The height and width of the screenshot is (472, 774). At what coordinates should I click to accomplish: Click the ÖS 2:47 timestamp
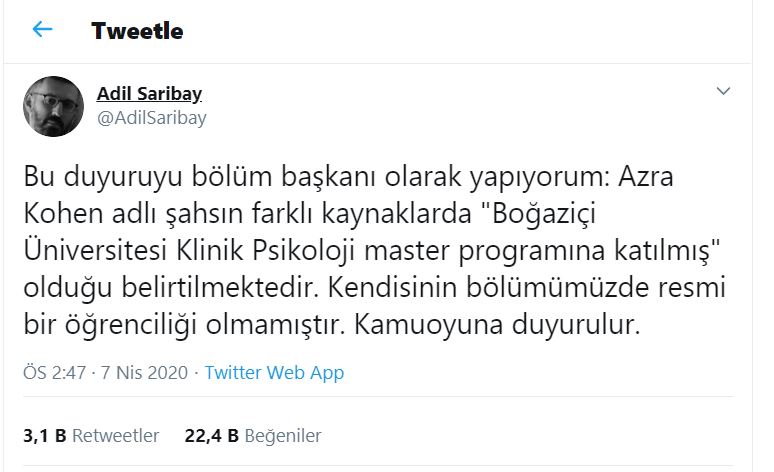point(55,373)
